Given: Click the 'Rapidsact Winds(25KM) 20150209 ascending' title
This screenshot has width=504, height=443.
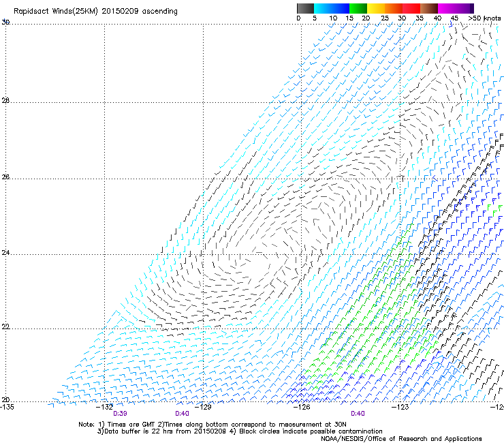Looking at the screenshot, I should pyautogui.click(x=95, y=12).
